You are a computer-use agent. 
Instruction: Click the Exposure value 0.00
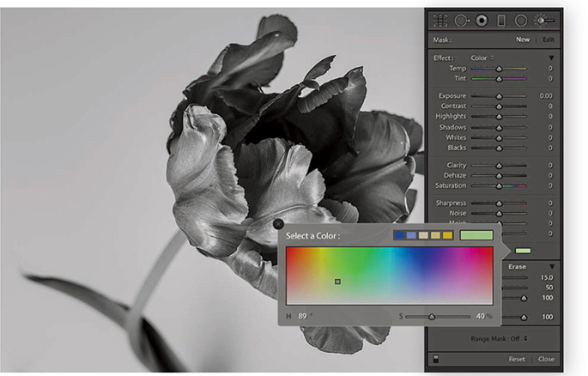[x=546, y=96]
